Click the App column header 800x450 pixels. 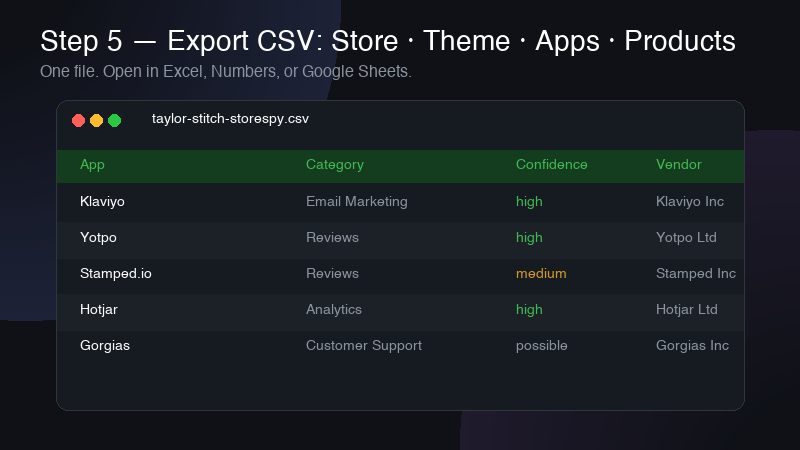click(x=92, y=165)
